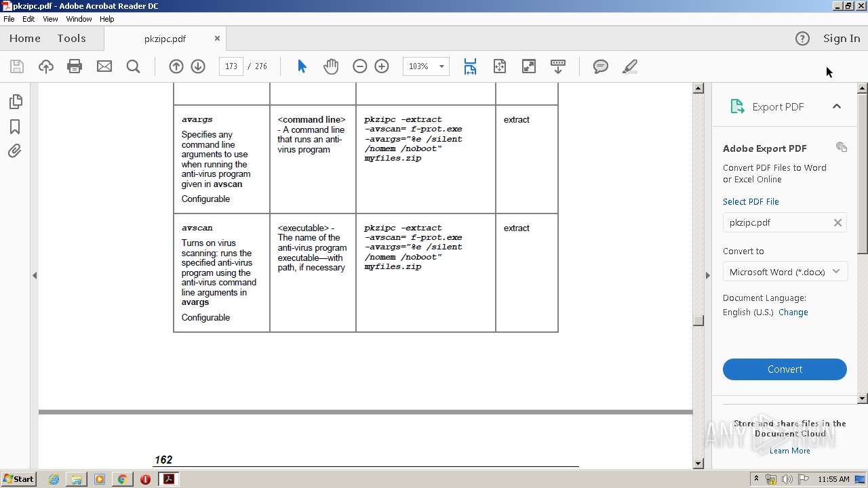Save the file with the floppy disk icon

pyautogui.click(x=17, y=66)
